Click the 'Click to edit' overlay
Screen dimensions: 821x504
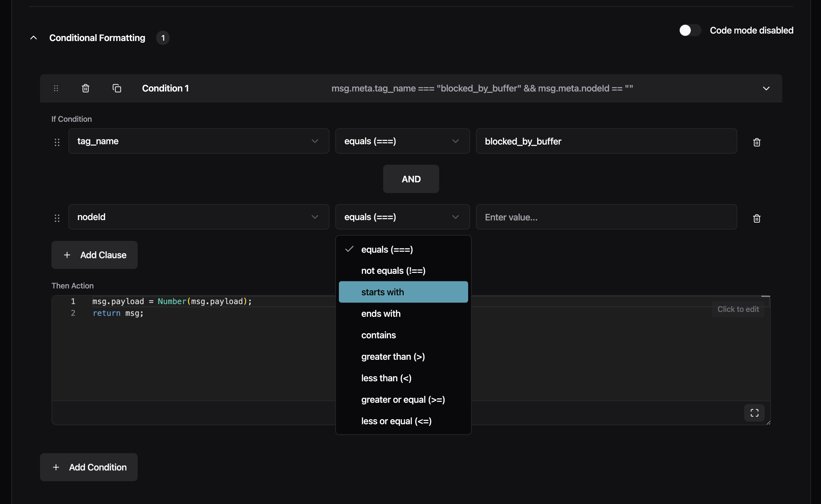click(x=738, y=309)
